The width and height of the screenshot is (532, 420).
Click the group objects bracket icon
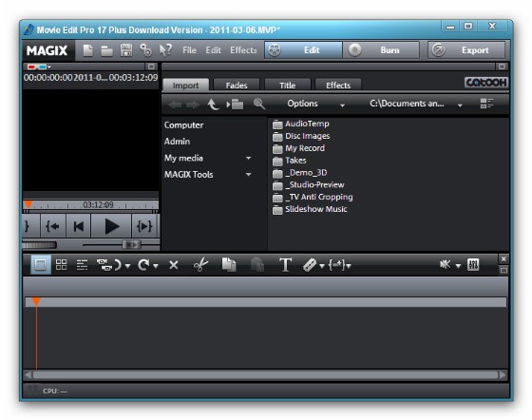336,265
